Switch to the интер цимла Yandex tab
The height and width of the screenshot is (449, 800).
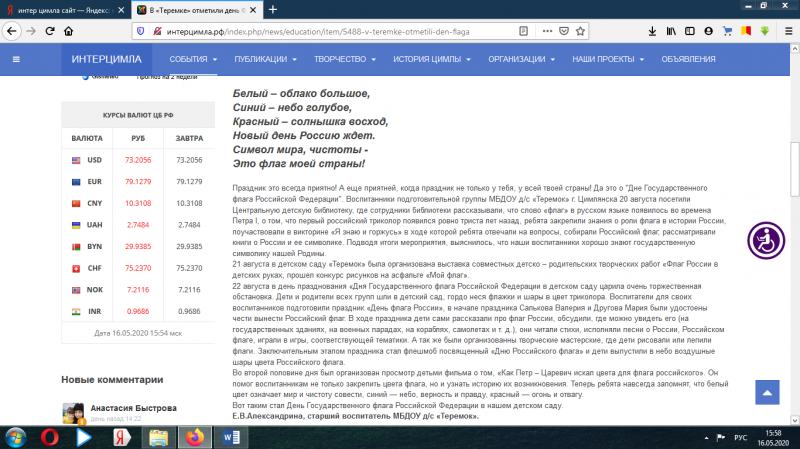[65, 10]
